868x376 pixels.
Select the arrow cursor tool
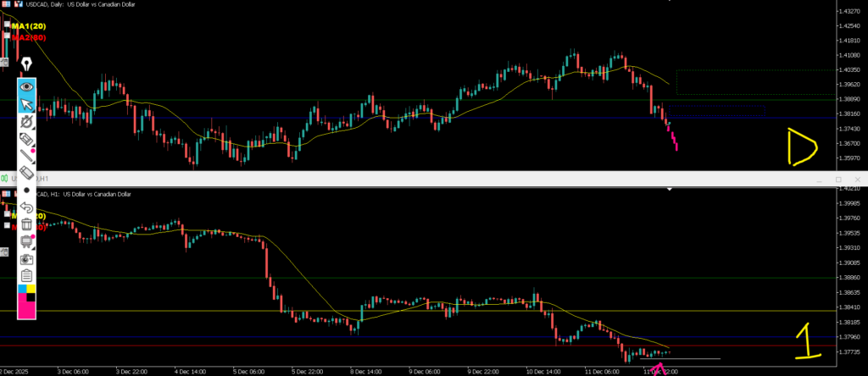[x=26, y=103]
